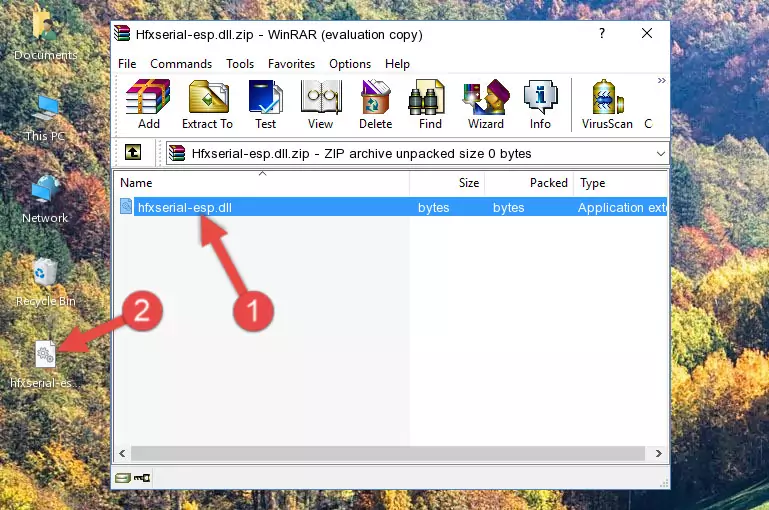The height and width of the screenshot is (510, 769).
Task: Open the archive path dropdown arrow
Action: tap(661, 154)
